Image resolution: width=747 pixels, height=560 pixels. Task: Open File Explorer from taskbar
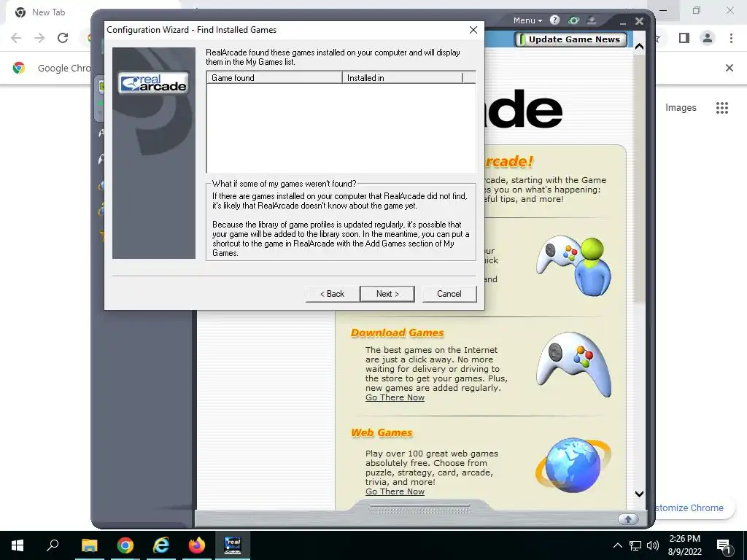(89, 545)
